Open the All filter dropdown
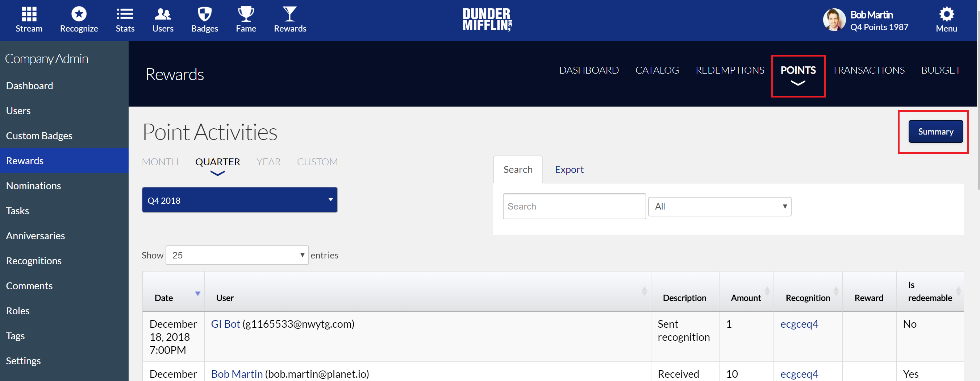Image resolution: width=980 pixels, height=381 pixels. click(x=720, y=206)
